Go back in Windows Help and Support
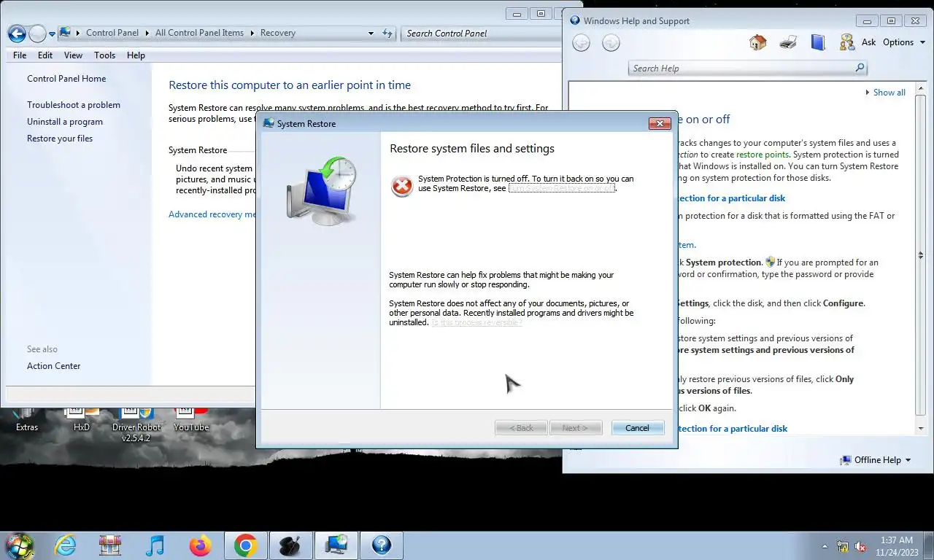The image size is (934, 560). [x=581, y=43]
